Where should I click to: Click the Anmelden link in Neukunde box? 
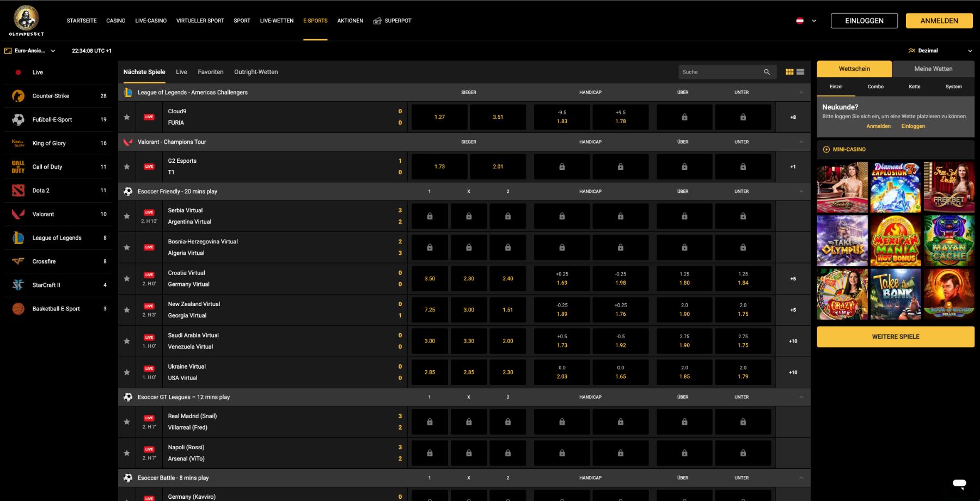pos(878,126)
